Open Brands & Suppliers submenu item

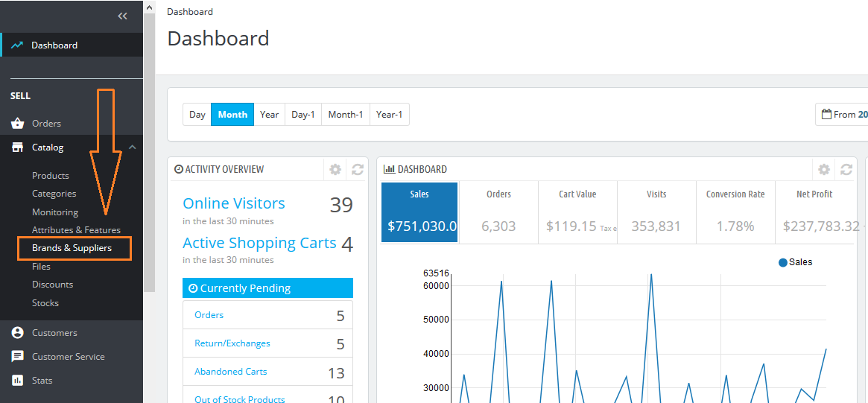pos(72,248)
